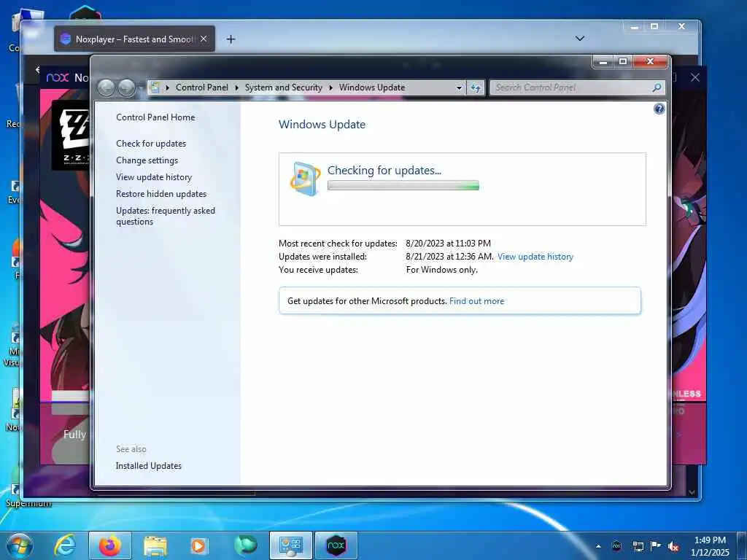The height and width of the screenshot is (560, 747).
Task: Open Installed Updates link
Action: (x=149, y=466)
